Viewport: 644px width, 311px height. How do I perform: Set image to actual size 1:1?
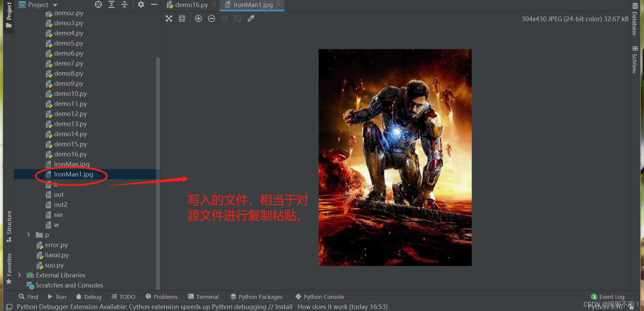tap(224, 19)
